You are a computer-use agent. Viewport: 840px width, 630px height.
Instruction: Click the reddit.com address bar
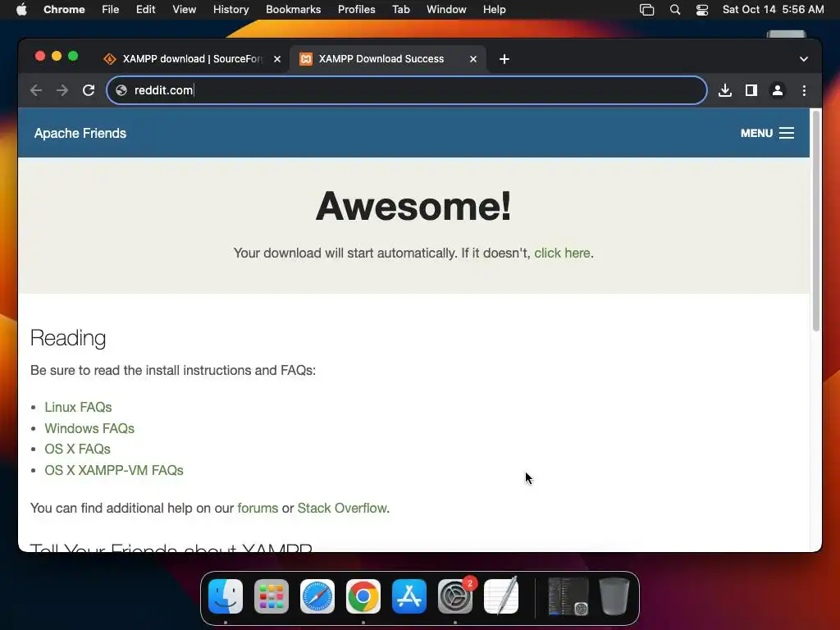point(407,90)
